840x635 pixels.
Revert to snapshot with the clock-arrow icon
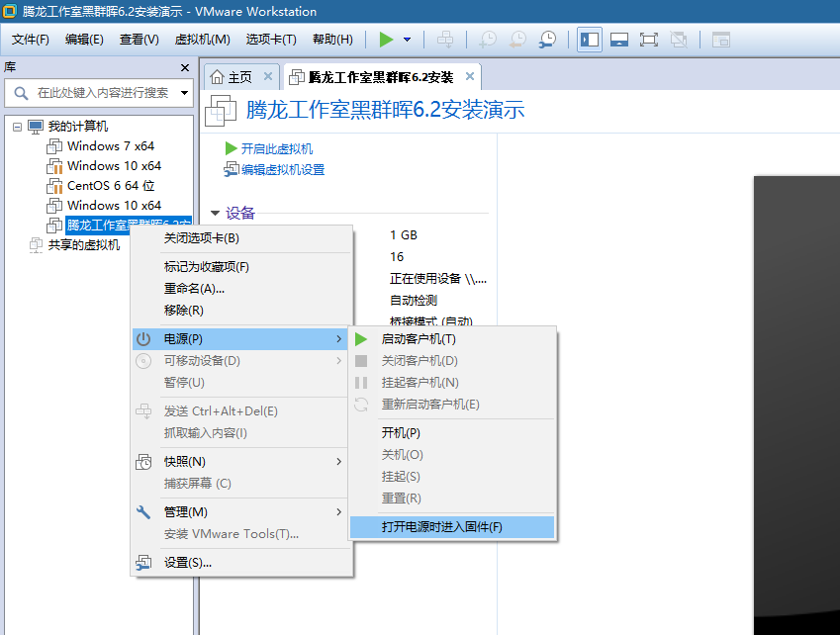(516, 40)
